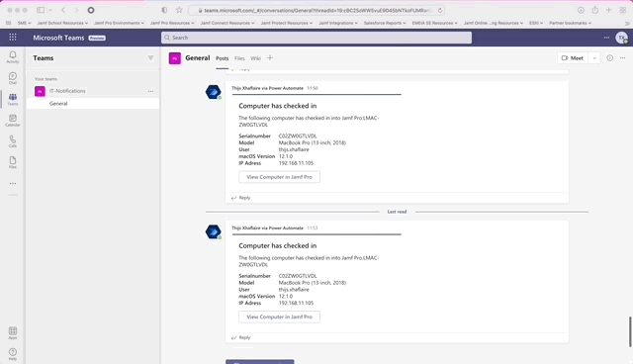Open more options for IT-Notifications team

click(150, 91)
